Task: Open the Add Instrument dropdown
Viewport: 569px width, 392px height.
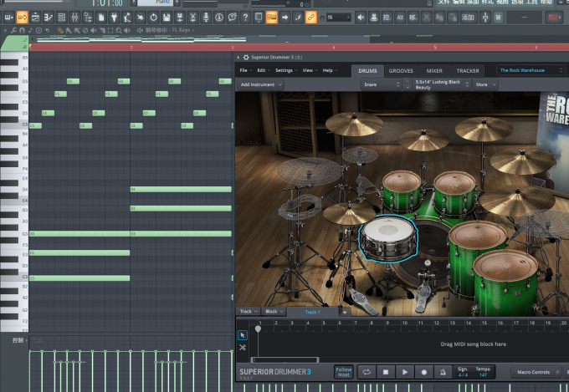Action: pos(261,84)
